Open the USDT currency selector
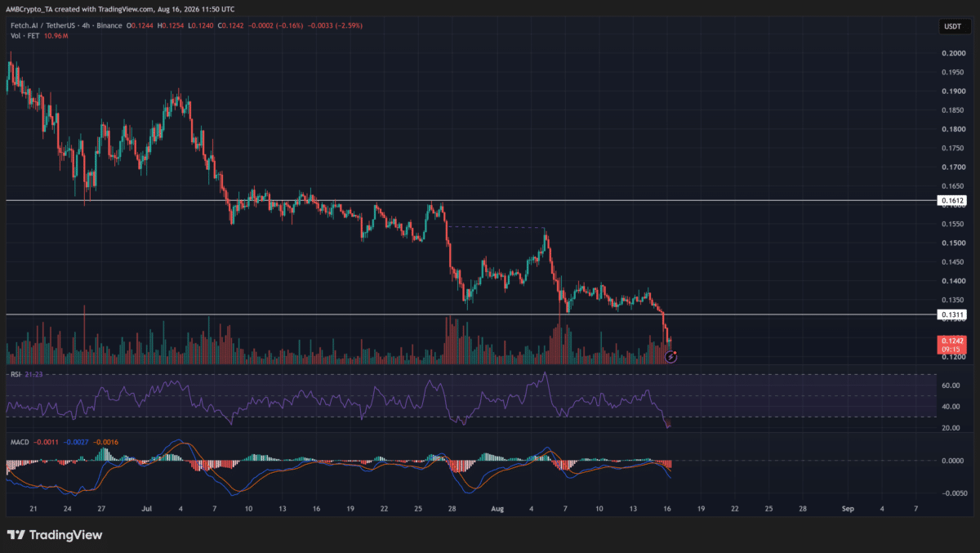 [953, 28]
